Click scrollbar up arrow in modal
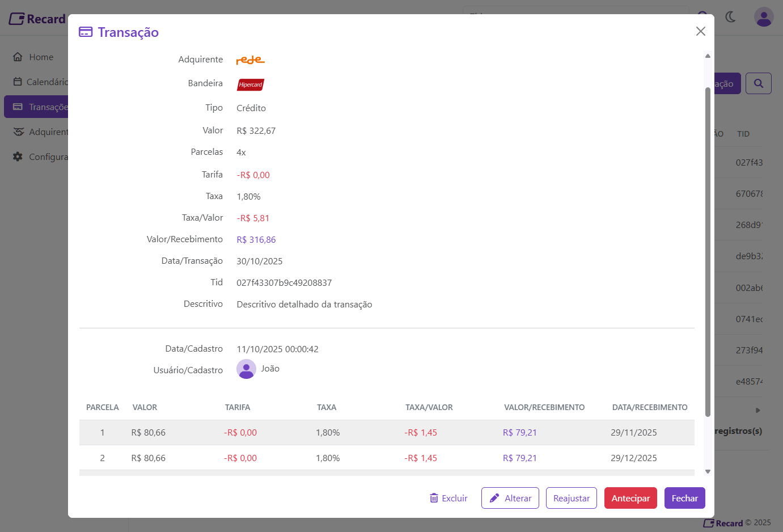Image resolution: width=783 pixels, height=532 pixels. point(708,56)
